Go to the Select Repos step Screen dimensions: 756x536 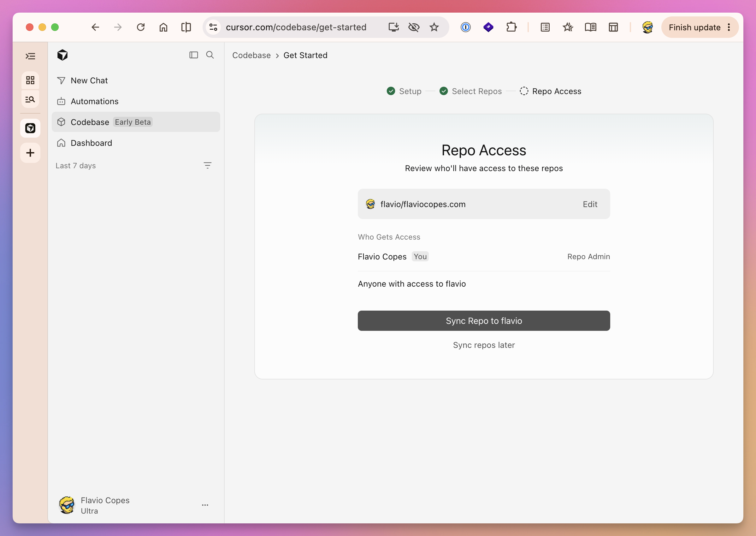471,91
